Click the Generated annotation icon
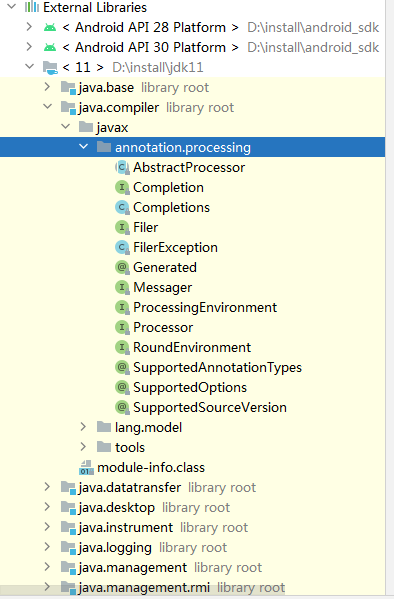 click(x=122, y=267)
